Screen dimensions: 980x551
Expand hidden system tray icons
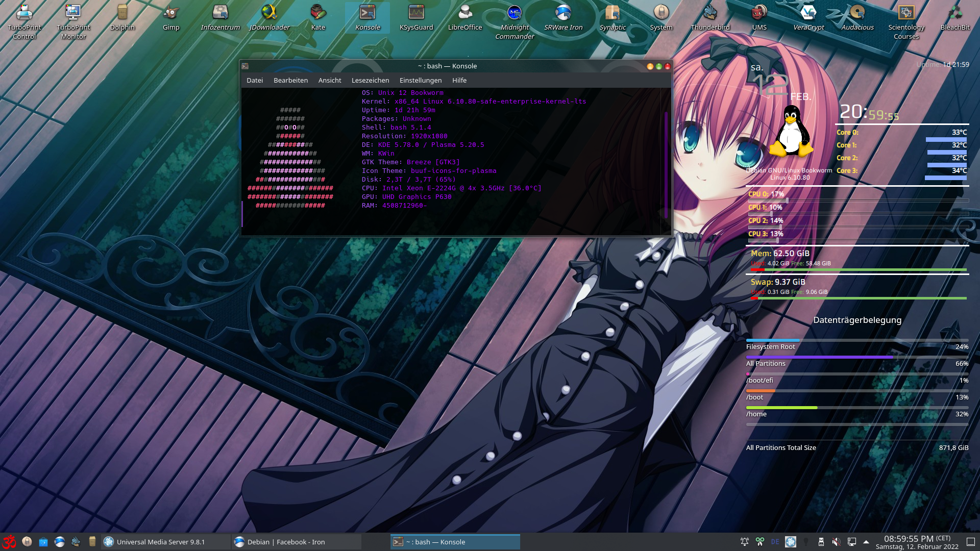click(866, 542)
